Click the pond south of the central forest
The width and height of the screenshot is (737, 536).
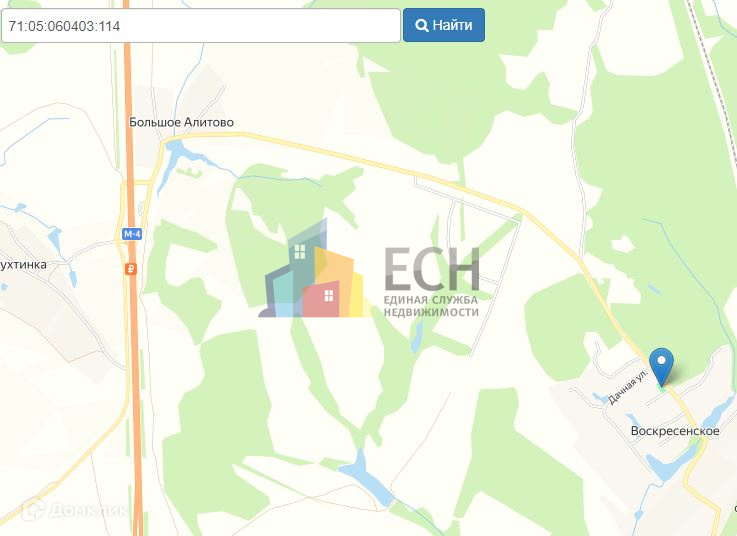click(x=366, y=477)
